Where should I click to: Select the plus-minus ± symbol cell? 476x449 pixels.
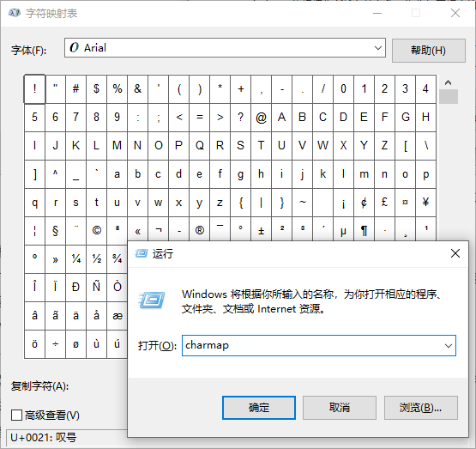(261, 230)
